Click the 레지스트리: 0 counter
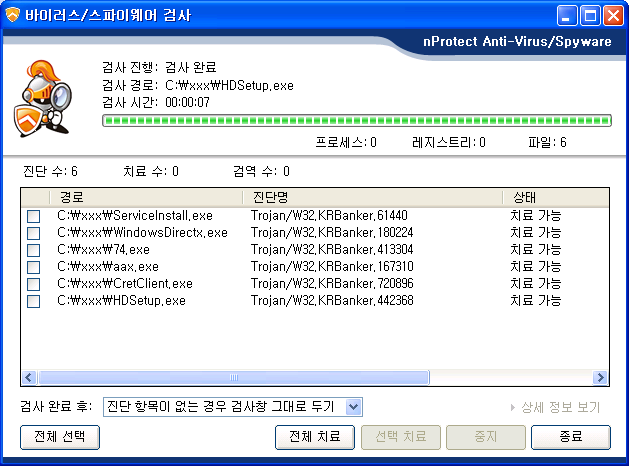This screenshot has height=466, width=629. pos(449,142)
